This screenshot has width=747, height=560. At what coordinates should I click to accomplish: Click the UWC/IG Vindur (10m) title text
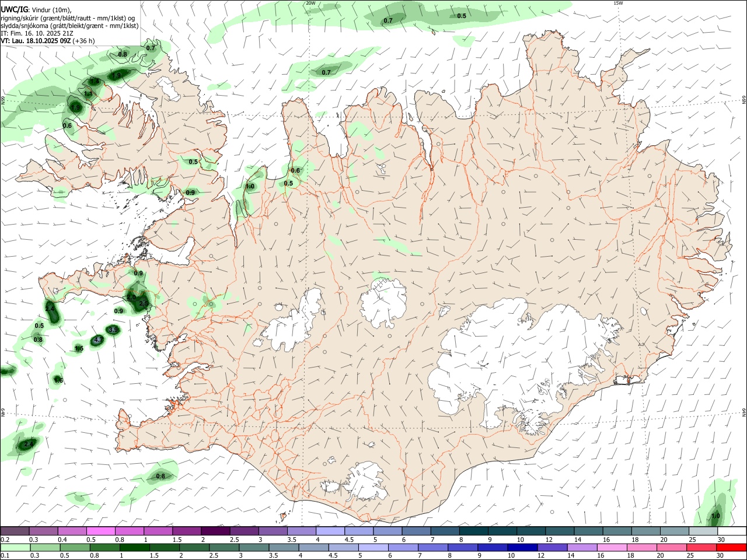pyautogui.click(x=36, y=9)
